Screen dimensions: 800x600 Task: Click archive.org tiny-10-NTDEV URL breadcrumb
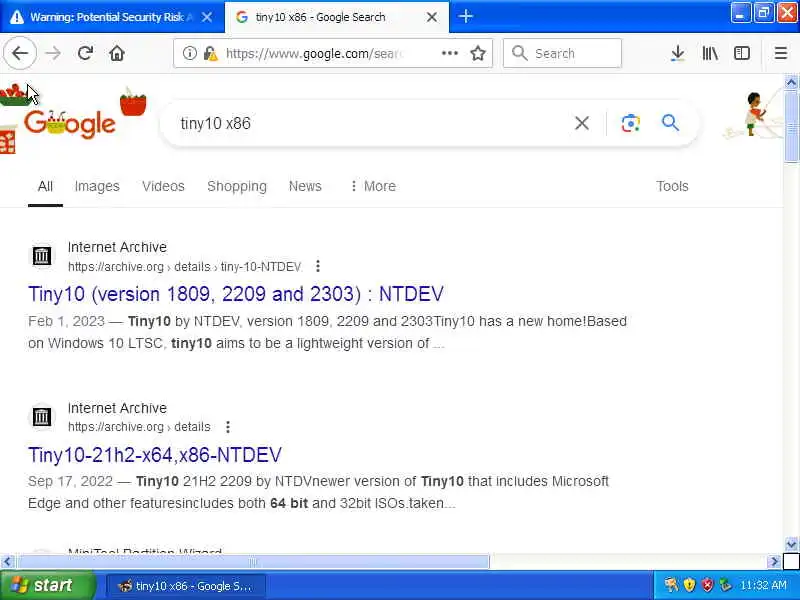[x=185, y=266]
